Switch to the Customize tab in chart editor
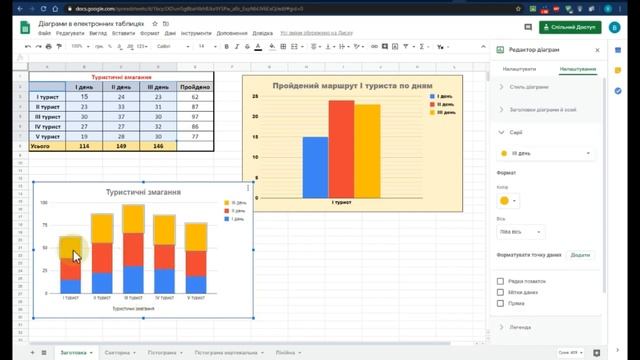The image size is (640, 360). click(x=578, y=69)
